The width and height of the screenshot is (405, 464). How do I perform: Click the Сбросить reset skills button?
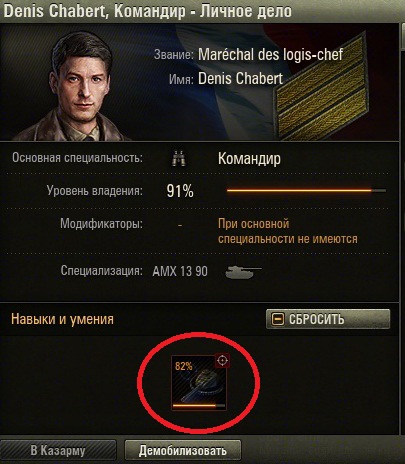(328, 319)
